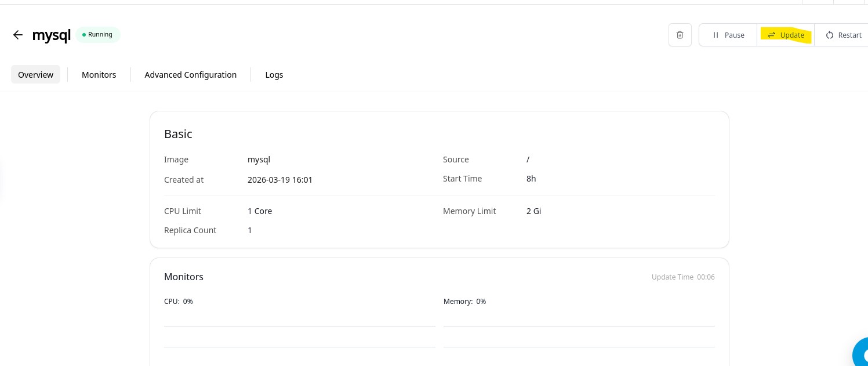This screenshot has width=868, height=366.
Task: Restart the mysql application
Action: pyautogui.click(x=844, y=35)
